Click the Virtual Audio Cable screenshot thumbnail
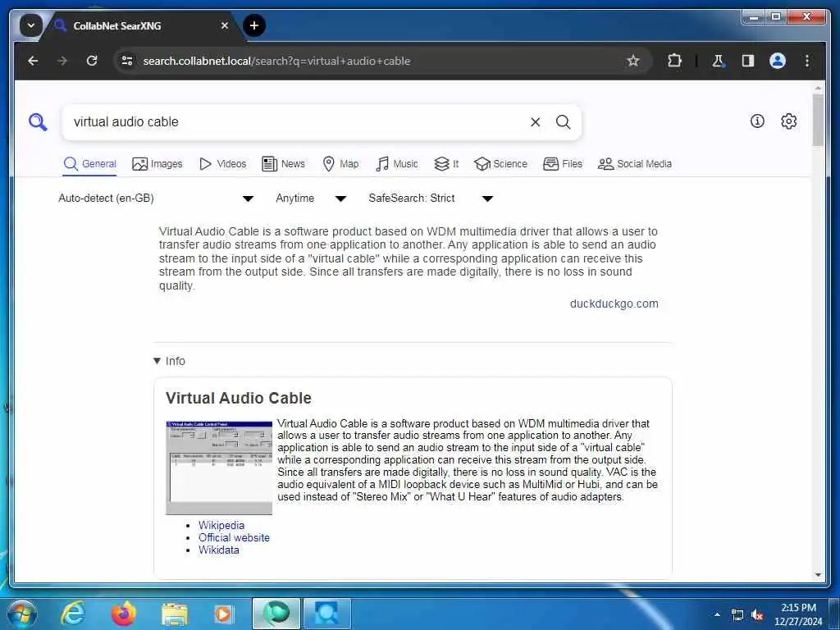 tap(219, 468)
